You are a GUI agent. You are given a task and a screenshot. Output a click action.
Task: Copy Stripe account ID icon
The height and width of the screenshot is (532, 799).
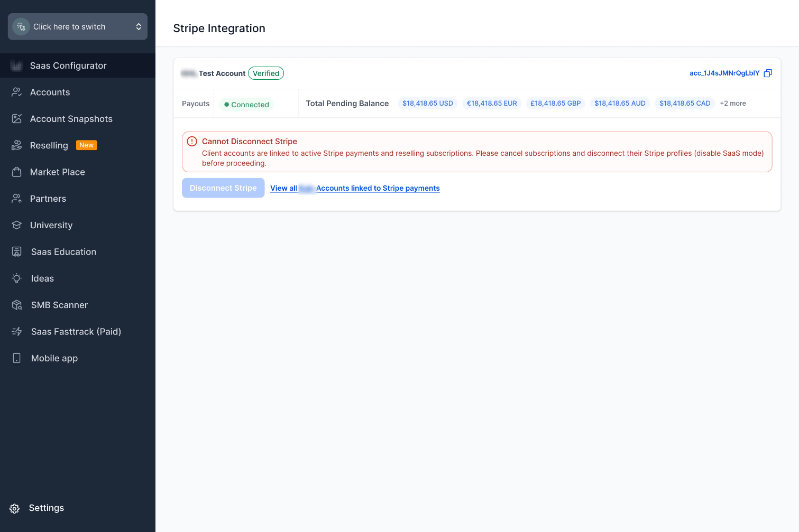point(768,73)
